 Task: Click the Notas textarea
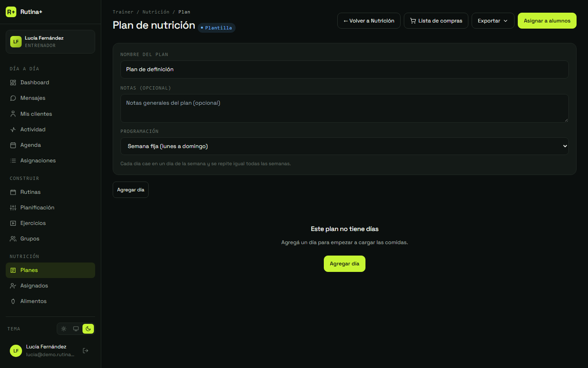345,108
